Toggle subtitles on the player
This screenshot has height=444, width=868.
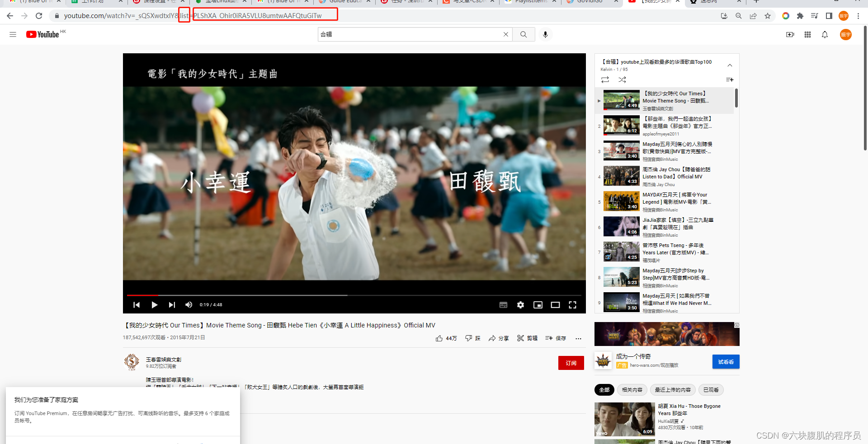click(503, 305)
